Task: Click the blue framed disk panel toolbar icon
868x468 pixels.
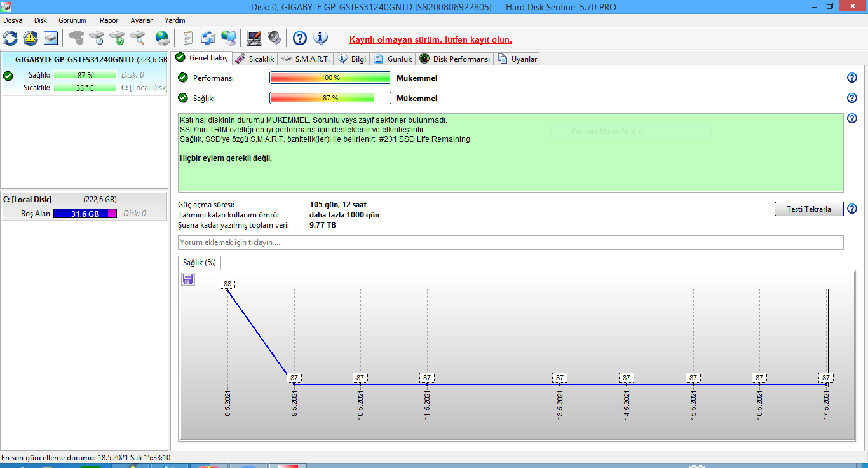Action: 51,38
